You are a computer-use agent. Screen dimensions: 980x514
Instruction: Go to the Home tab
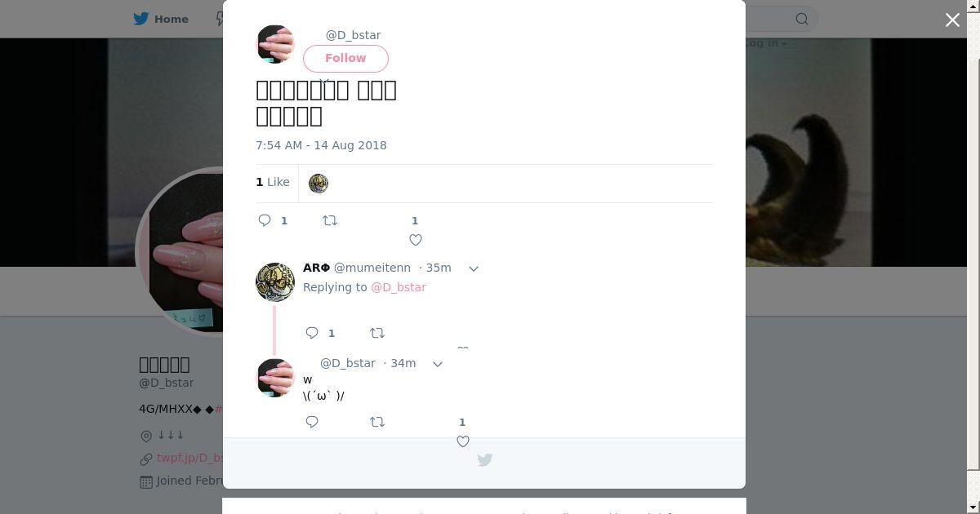click(x=161, y=19)
